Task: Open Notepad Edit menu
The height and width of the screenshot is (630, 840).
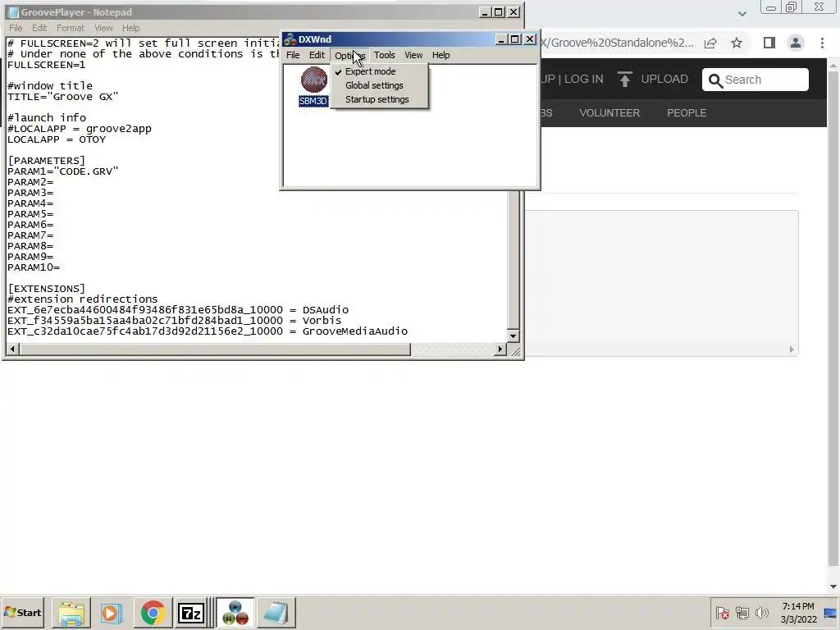Action: point(39,28)
